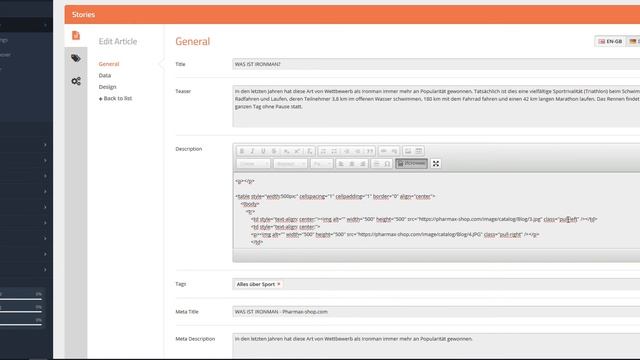Increase indent in the editor
Screen dimensions: 640x360
pos(358,151)
